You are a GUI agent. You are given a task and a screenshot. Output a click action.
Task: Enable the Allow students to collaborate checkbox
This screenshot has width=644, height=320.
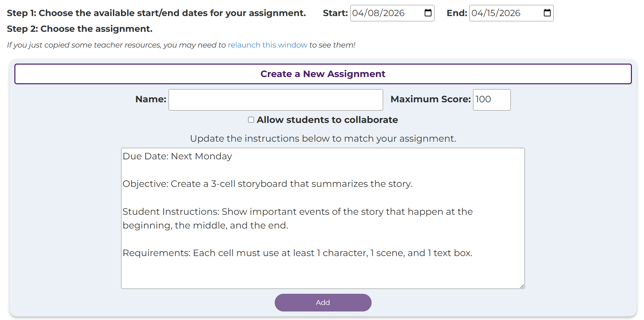click(x=251, y=120)
